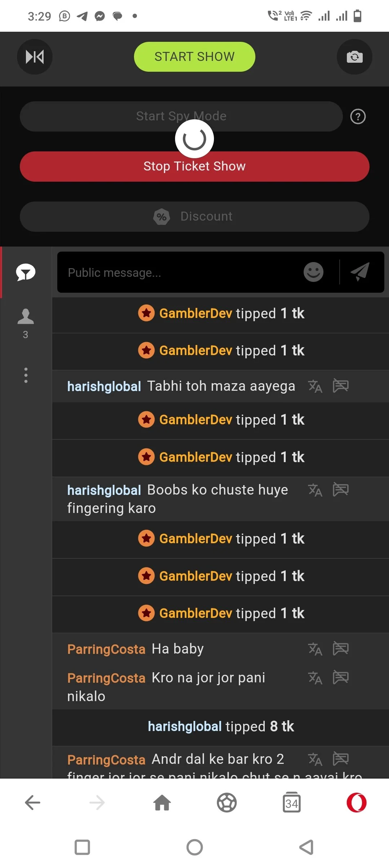Screen dimensions: 389x868
Task: Open the Opera browser menu
Action: (x=356, y=803)
